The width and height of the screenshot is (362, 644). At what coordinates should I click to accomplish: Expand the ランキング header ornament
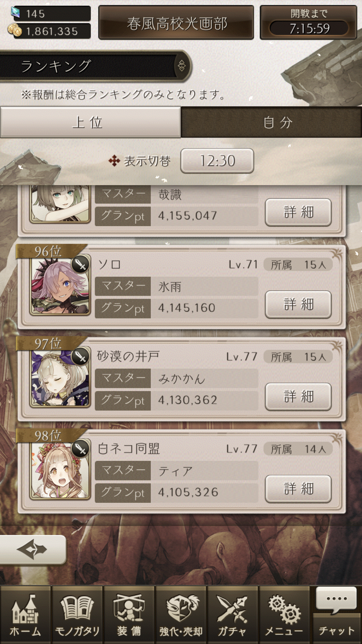182,66
